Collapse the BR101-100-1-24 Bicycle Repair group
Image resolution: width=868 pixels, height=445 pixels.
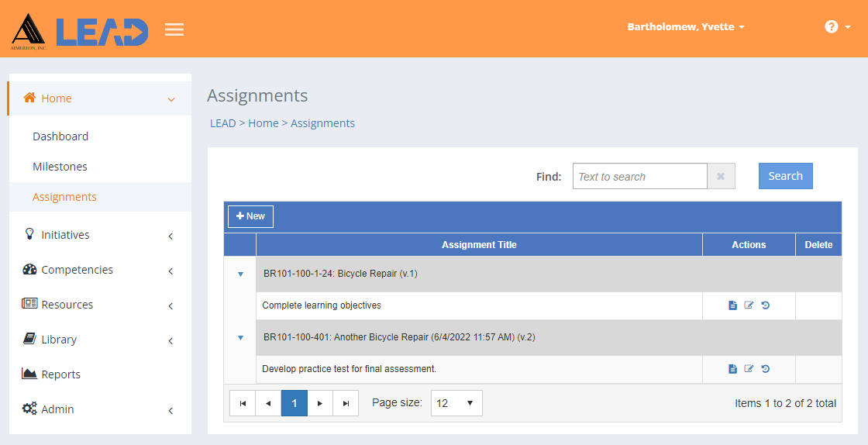tap(240, 274)
